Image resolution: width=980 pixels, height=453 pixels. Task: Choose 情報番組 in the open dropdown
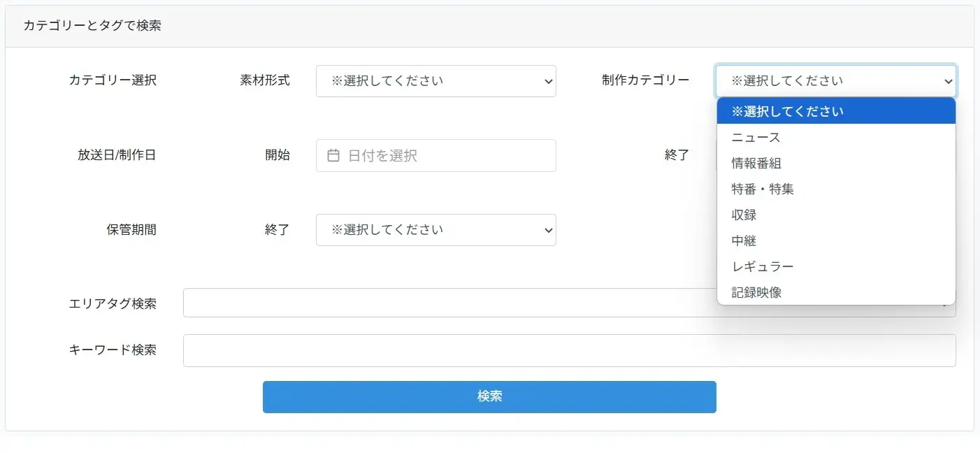click(x=756, y=163)
